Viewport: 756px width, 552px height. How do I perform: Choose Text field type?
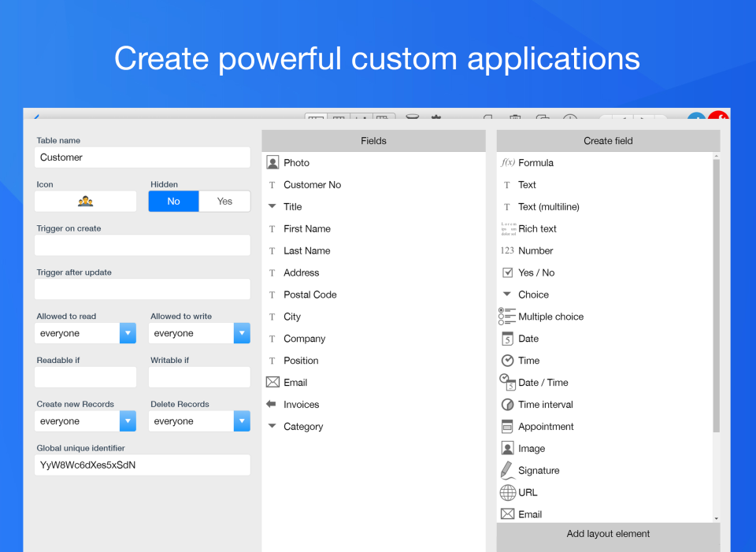pos(605,184)
